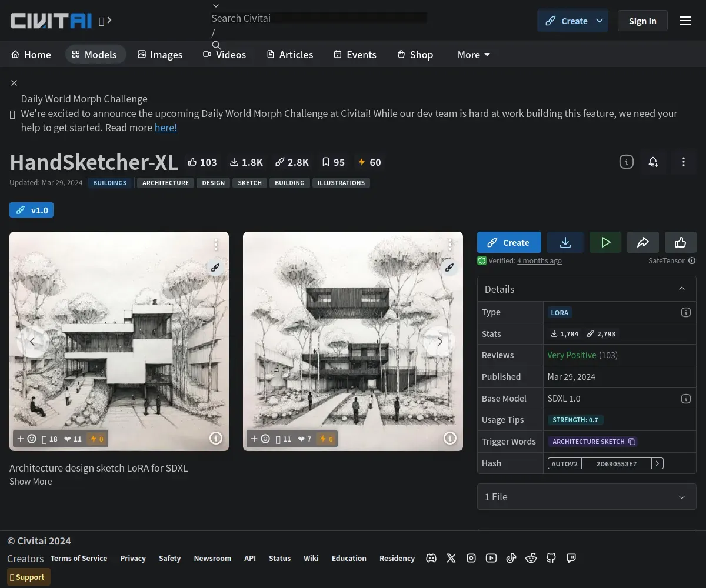Click the heart count 7 on the second image

(x=305, y=439)
